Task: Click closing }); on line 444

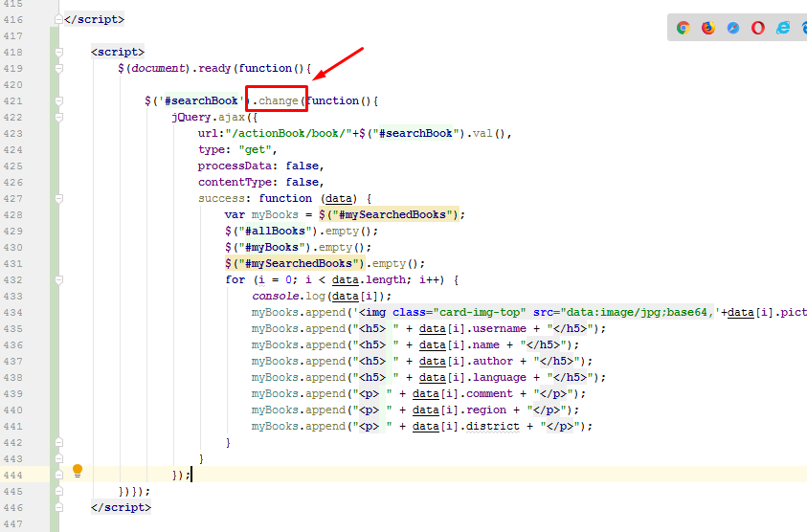Action: point(181,475)
